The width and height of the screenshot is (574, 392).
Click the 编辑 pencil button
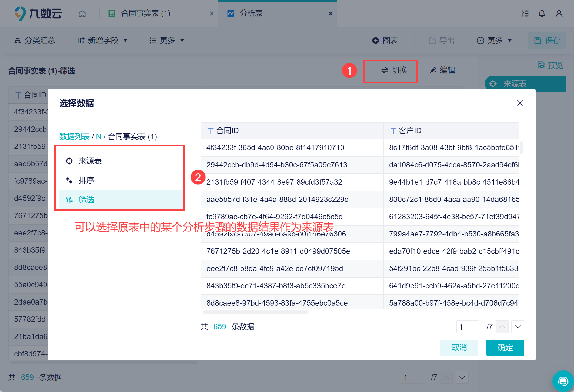click(x=442, y=70)
